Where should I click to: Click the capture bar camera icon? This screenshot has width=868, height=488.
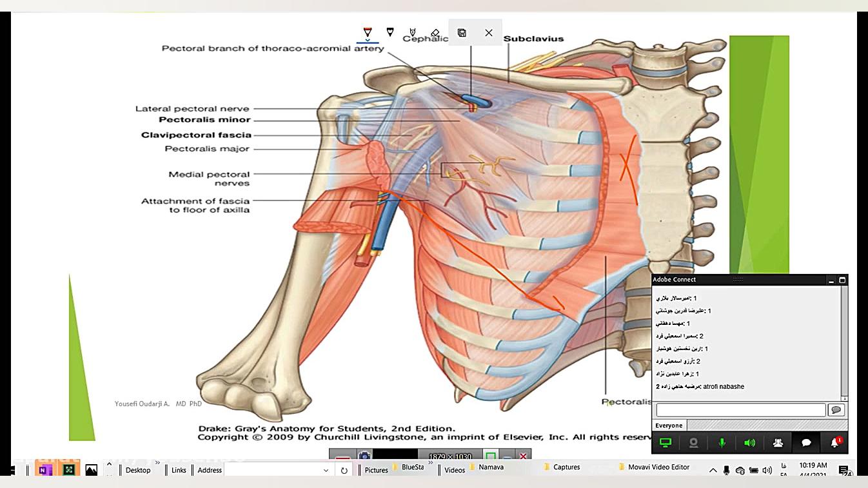click(364, 456)
